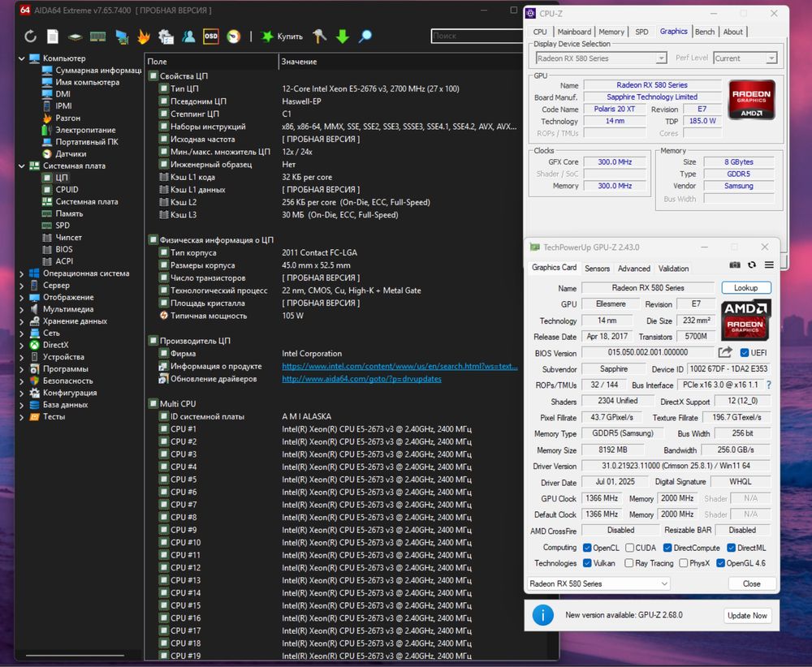Screen dimensions: 812x667
Task: Switch to the Mainboard tab in CPU-Z
Action: coord(574,32)
